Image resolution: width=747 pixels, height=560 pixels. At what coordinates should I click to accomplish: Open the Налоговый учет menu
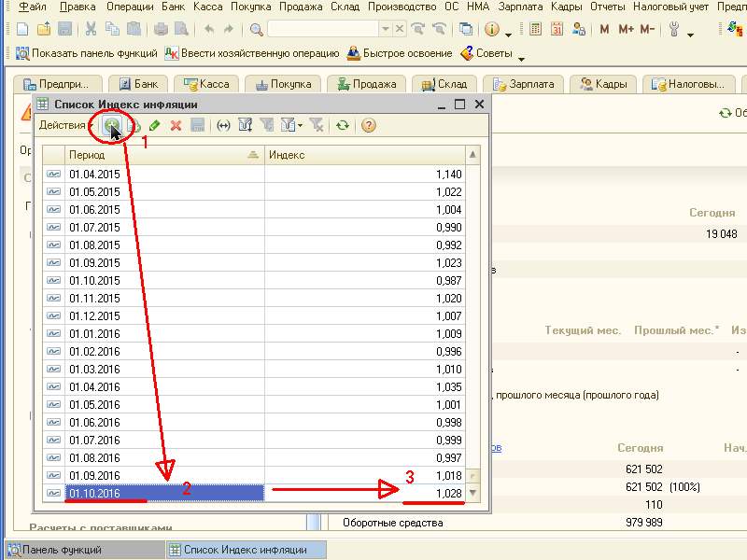[670, 7]
